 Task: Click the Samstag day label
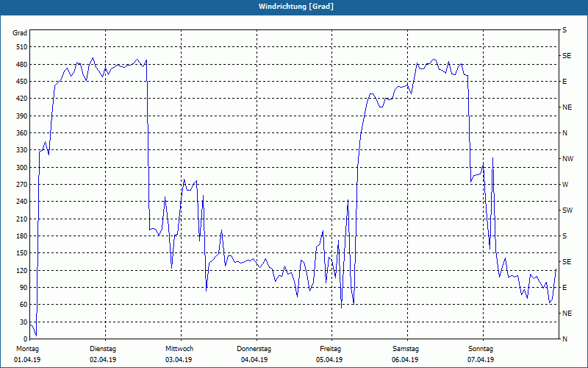[x=406, y=349]
